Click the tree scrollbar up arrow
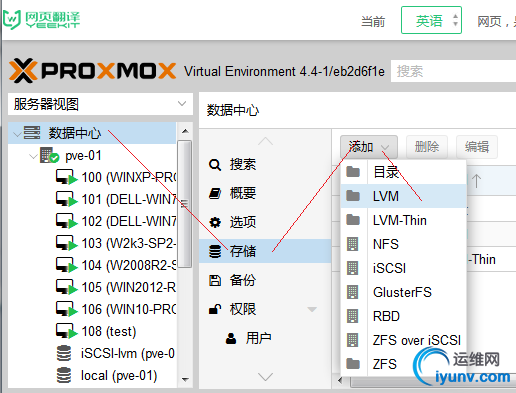 [185, 131]
